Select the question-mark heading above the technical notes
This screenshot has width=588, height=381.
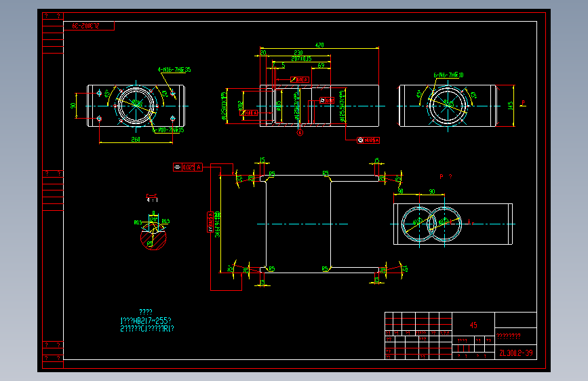(146, 312)
